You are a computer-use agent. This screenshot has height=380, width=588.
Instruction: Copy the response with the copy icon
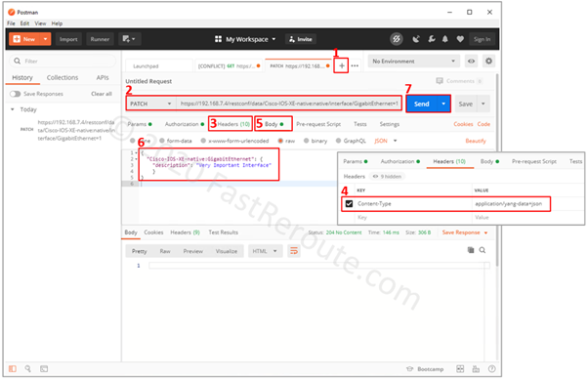point(471,250)
